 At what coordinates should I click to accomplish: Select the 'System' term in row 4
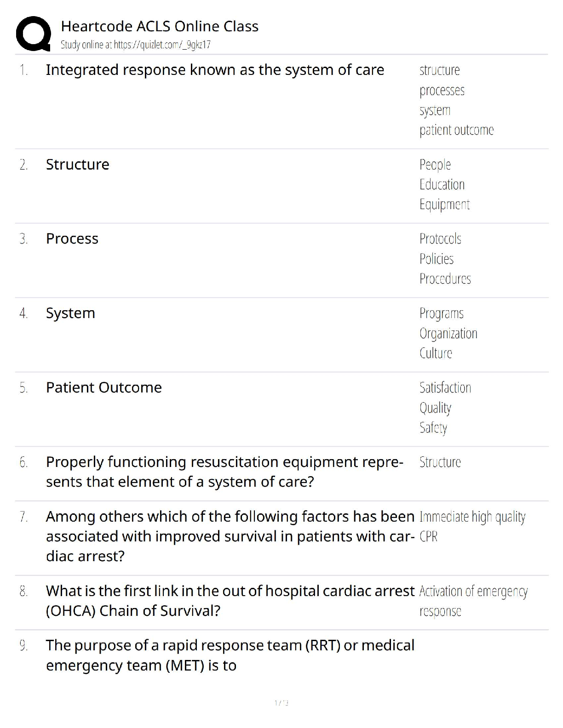click(70, 313)
